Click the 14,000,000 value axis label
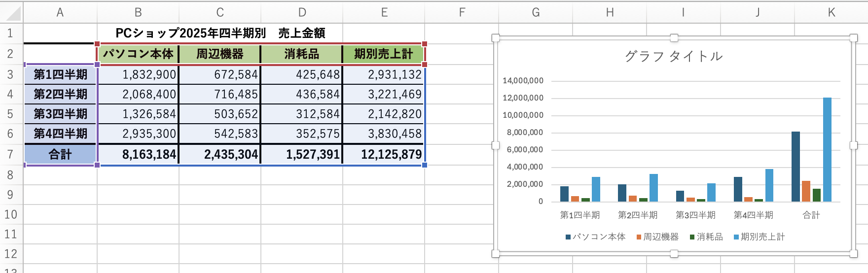Viewport: 868px width, 273px height. point(523,81)
